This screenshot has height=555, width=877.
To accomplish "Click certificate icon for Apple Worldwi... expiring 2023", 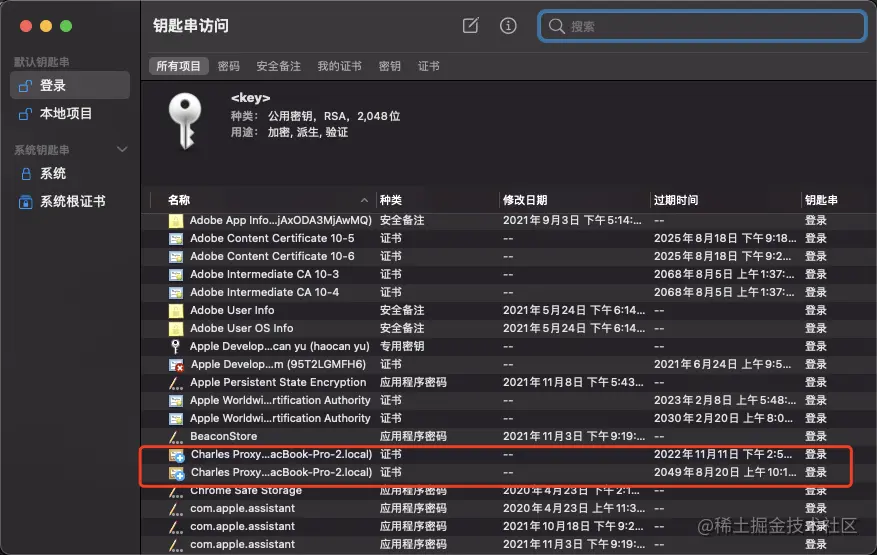I will tap(176, 401).
